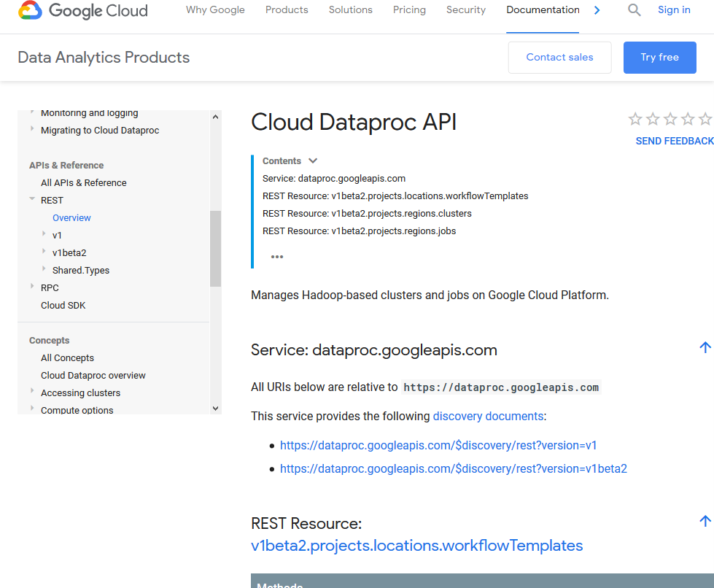Open All Concepts in the sidebar
This screenshot has width=714, height=588.
click(67, 358)
